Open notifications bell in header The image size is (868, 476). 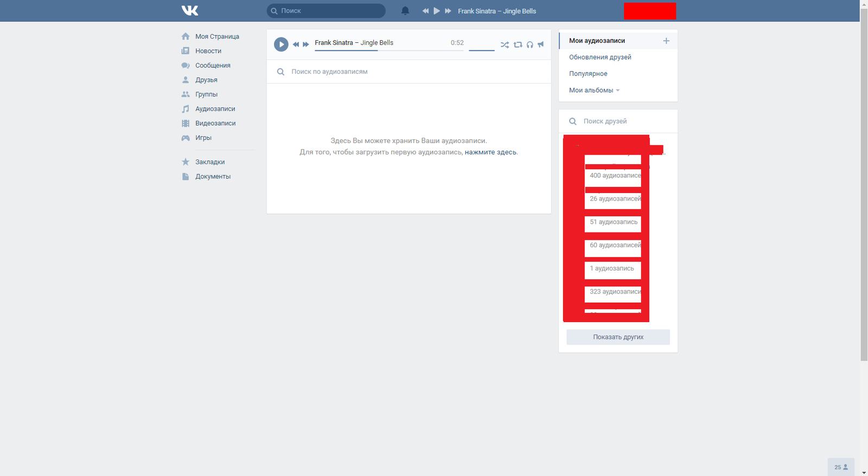pyautogui.click(x=405, y=11)
